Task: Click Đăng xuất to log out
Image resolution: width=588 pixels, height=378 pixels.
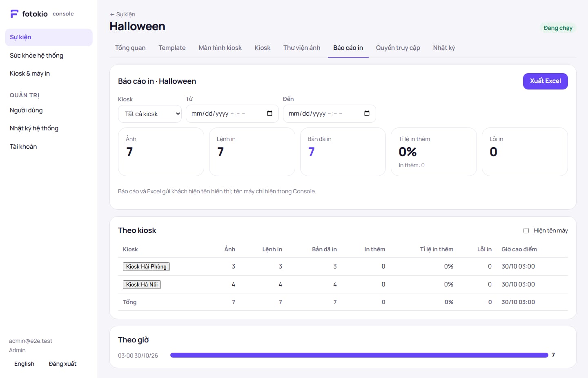Action: tap(62, 364)
